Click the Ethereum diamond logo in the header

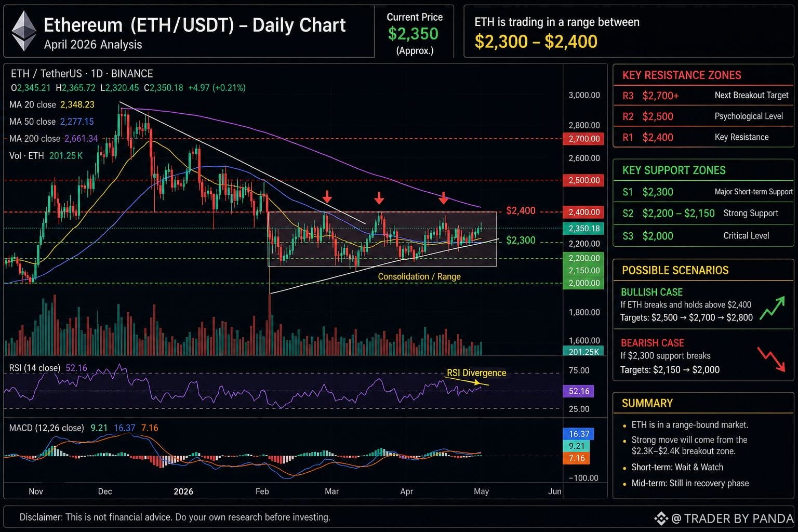point(24,31)
